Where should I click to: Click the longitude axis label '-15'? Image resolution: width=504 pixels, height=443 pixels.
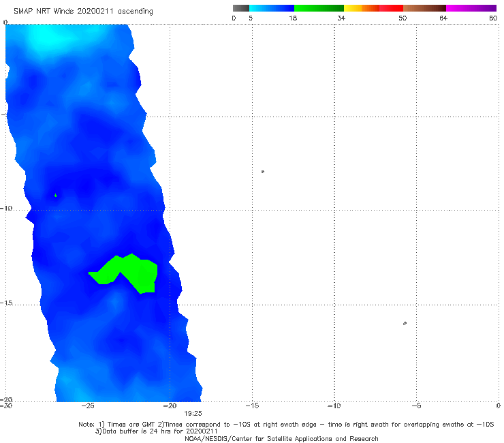[x=252, y=406]
